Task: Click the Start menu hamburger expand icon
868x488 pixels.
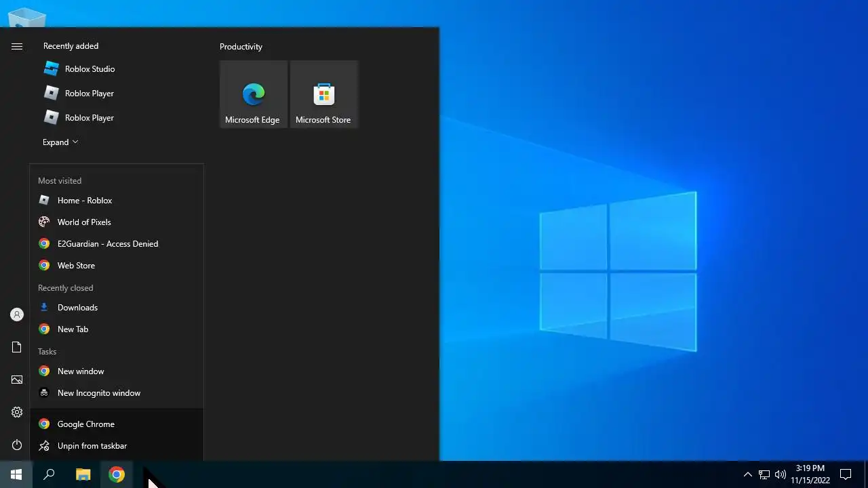Action: pyautogui.click(x=17, y=46)
